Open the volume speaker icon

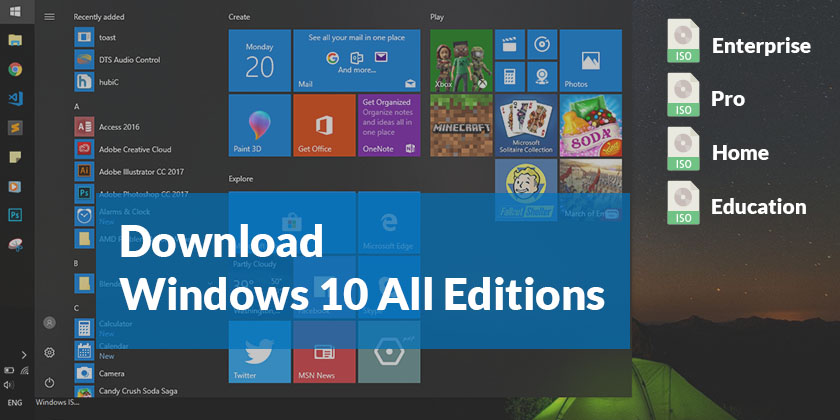coord(9,385)
